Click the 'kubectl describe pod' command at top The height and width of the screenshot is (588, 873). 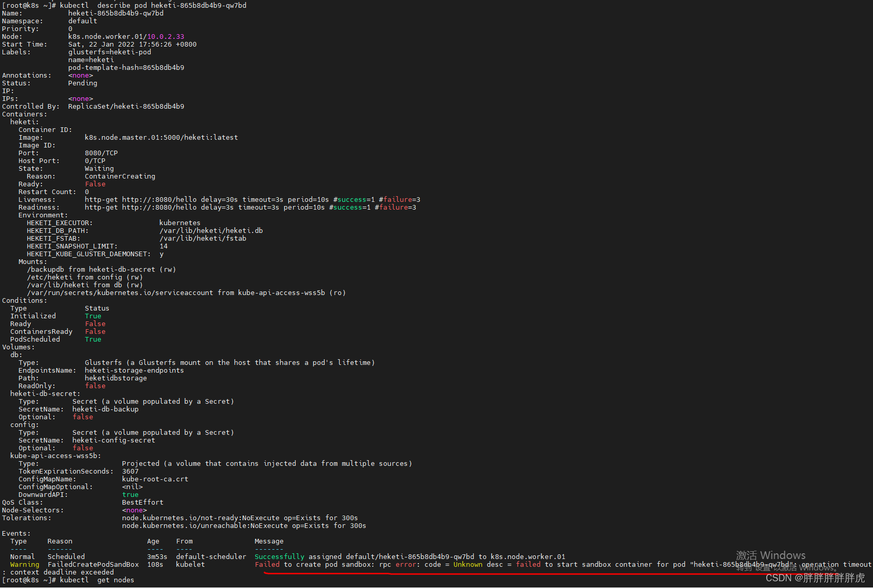click(153, 6)
